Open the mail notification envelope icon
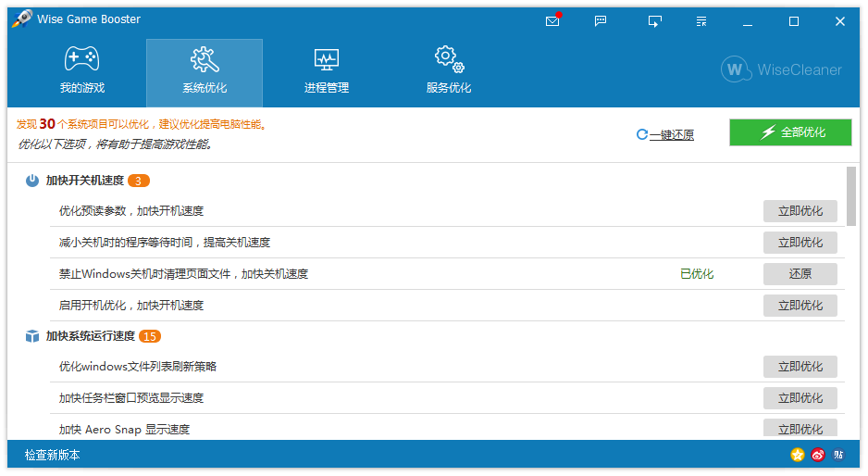 coord(552,21)
